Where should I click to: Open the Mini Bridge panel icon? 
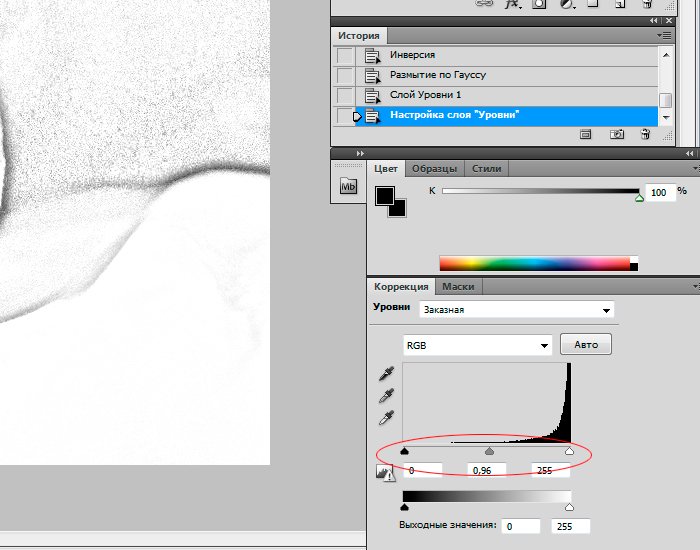(349, 186)
